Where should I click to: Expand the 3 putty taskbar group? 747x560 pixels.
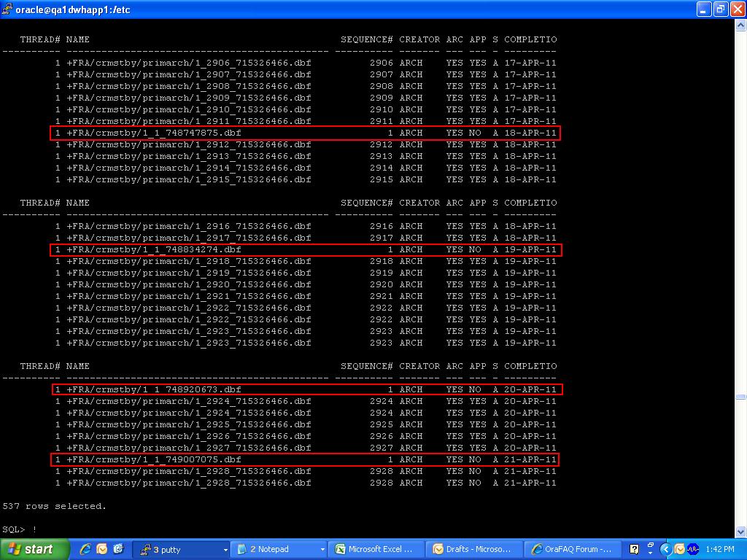point(225,550)
